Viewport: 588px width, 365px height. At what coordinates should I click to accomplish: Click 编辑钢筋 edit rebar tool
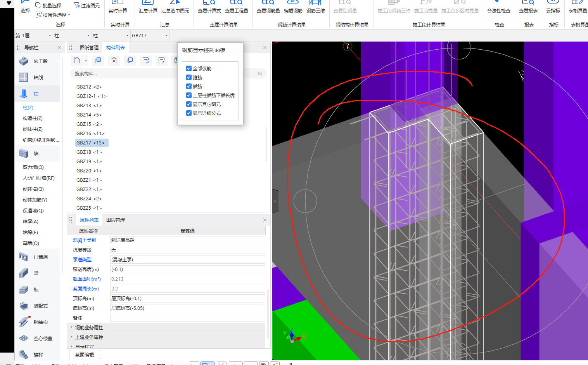293,7
